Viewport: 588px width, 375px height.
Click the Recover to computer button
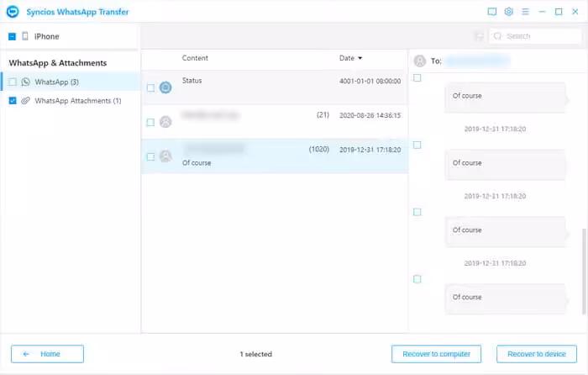(436, 354)
